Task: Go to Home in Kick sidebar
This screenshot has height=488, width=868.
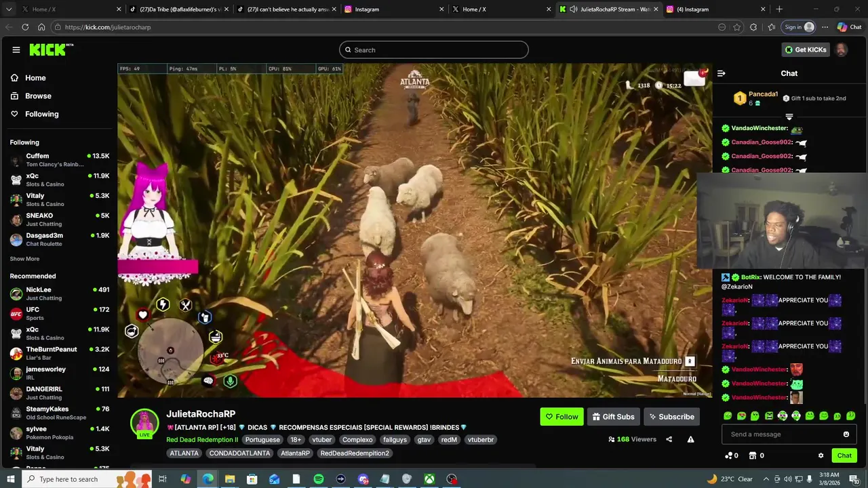Action: coord(35,78)
